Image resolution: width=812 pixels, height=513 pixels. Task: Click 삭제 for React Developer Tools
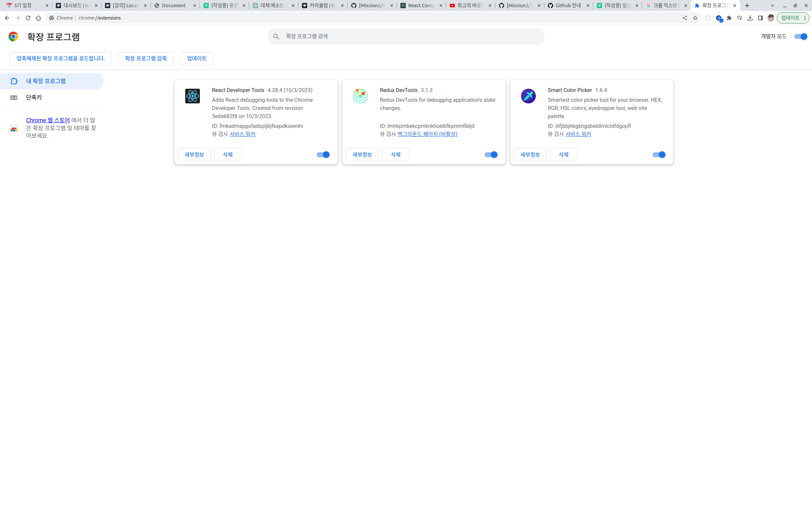pos(228,155)
